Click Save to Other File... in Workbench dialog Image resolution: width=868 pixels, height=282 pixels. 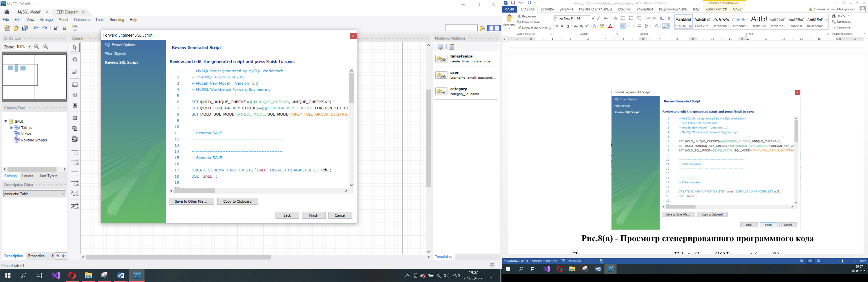191,201
